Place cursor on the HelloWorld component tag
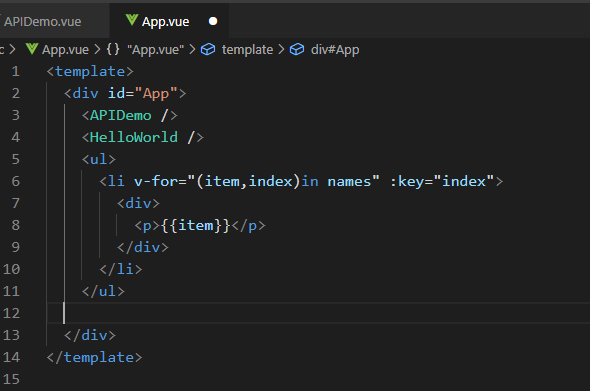590x391 pixels. point(134,137)
